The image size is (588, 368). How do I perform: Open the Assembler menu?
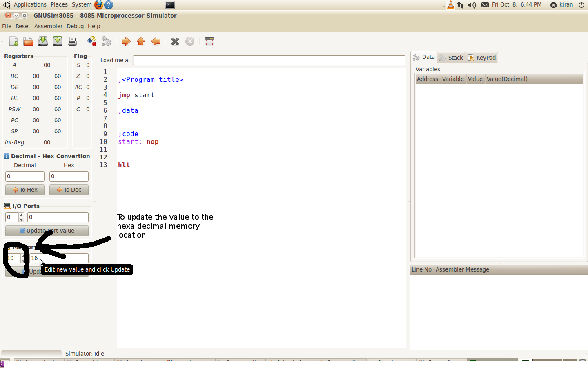tap(48, 26)
